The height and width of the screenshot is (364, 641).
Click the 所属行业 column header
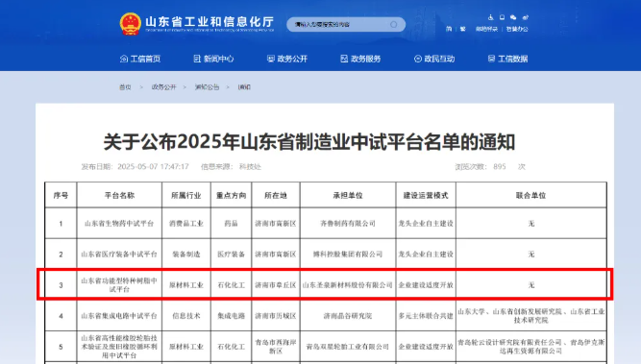click(x=186, y=195)
